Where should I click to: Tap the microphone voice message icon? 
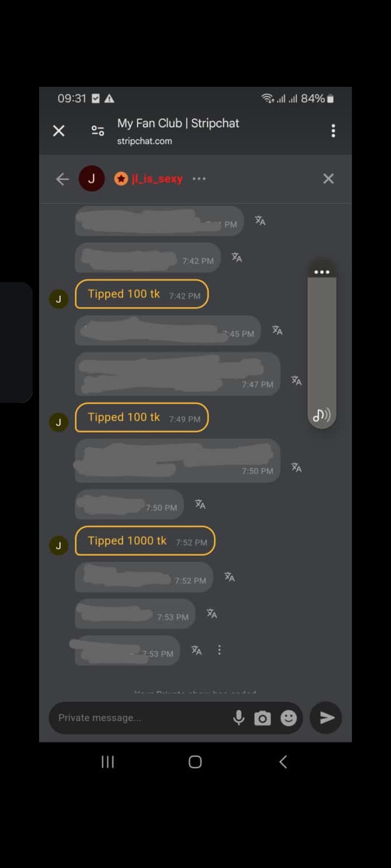point(239,718)
